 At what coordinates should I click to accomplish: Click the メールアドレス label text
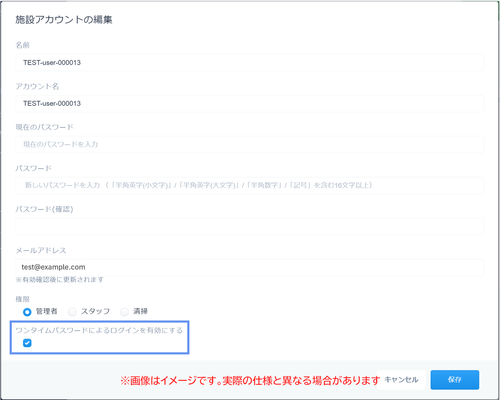click(x=41, y=250)
